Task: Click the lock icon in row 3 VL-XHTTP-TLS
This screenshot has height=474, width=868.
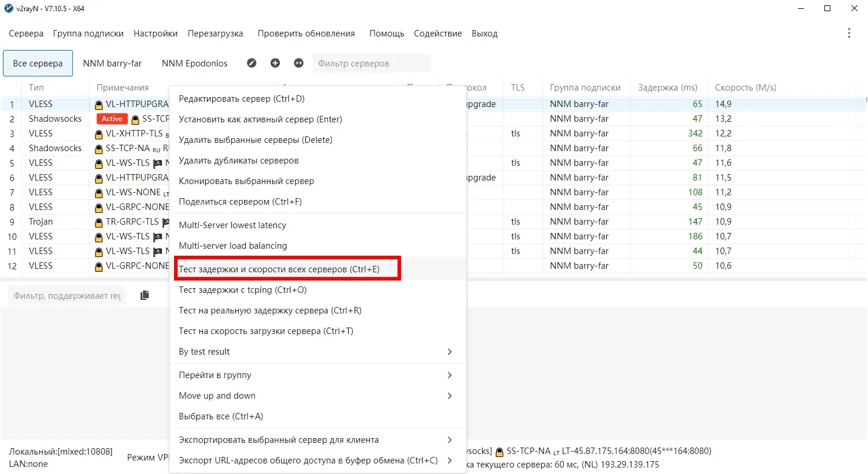Action: [99, 134]
